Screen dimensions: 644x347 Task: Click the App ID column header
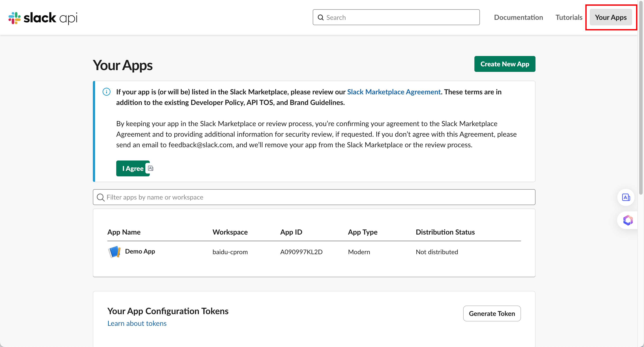[291, 232]
